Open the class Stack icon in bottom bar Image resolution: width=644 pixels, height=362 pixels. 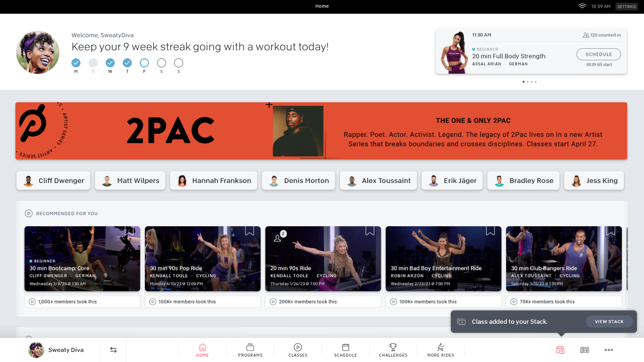click(560, 350)
